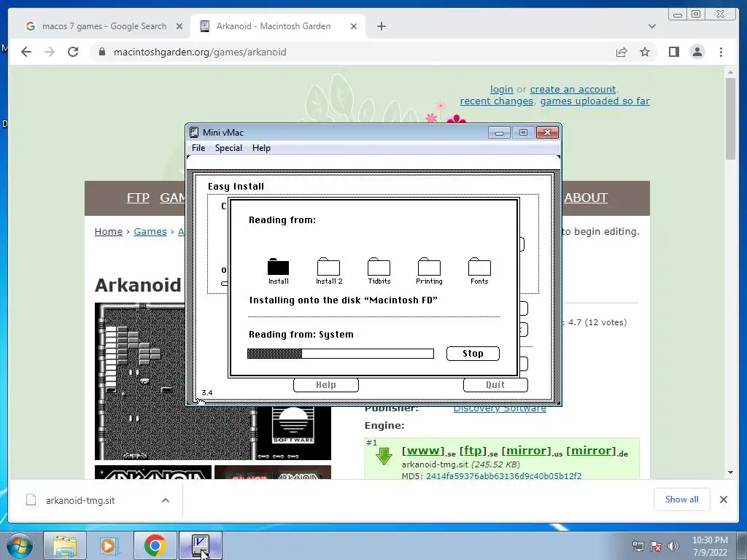This screenshot has height=560, width=747.
Task: Click the greyed-out Quit button in Easy Install
Action: tap(495, 385)
